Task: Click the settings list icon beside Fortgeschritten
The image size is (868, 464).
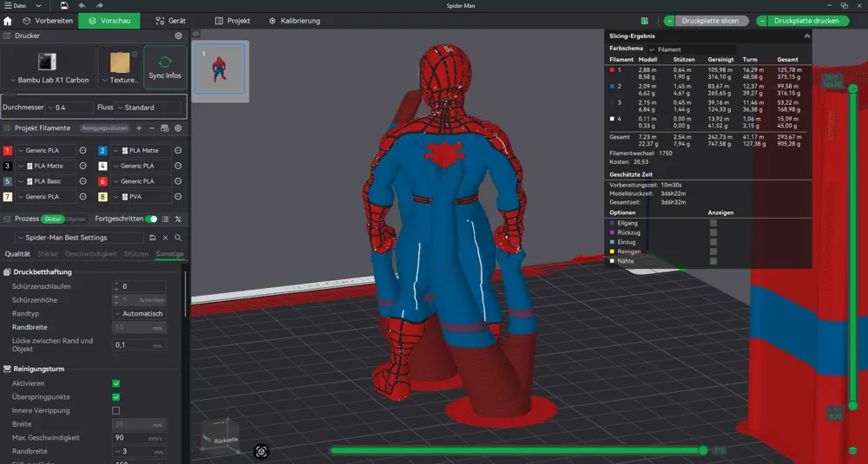Action: click(x=165, y=219)
